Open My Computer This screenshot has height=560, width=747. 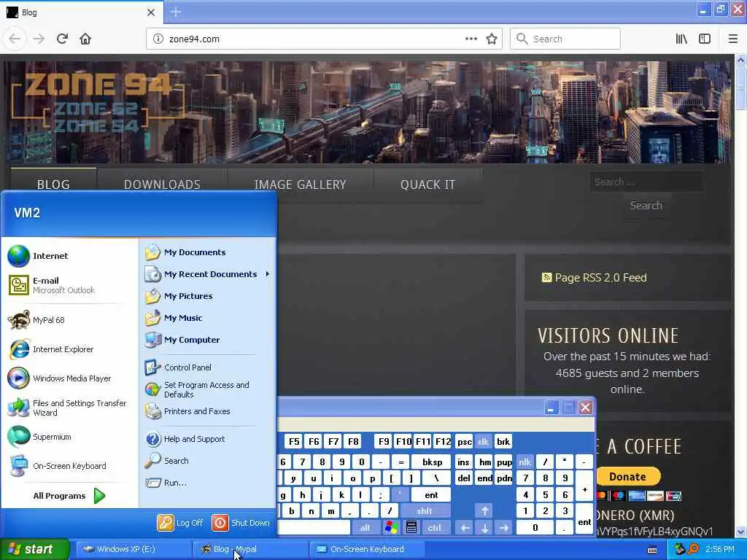click(x=208, y=340)
